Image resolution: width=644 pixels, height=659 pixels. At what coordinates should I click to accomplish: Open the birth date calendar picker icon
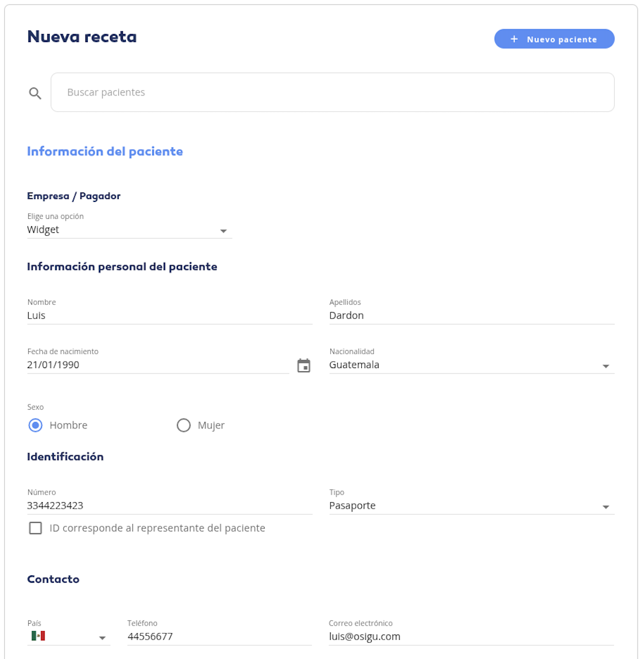tap(303, 365)
